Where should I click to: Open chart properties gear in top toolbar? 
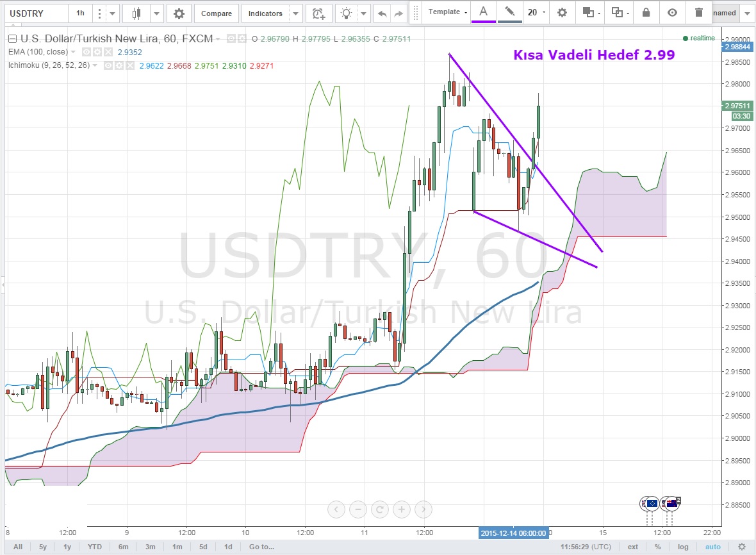(x=179, y=13)
